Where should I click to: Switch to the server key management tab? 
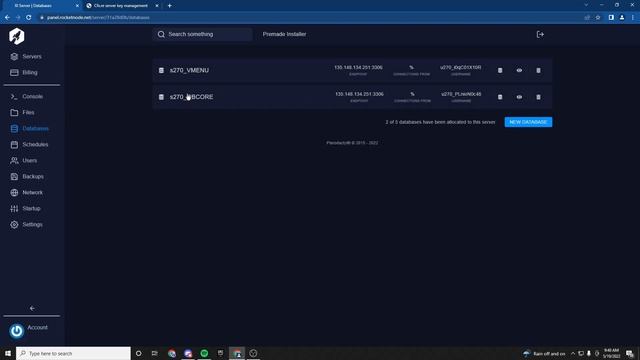pos(121,6)
